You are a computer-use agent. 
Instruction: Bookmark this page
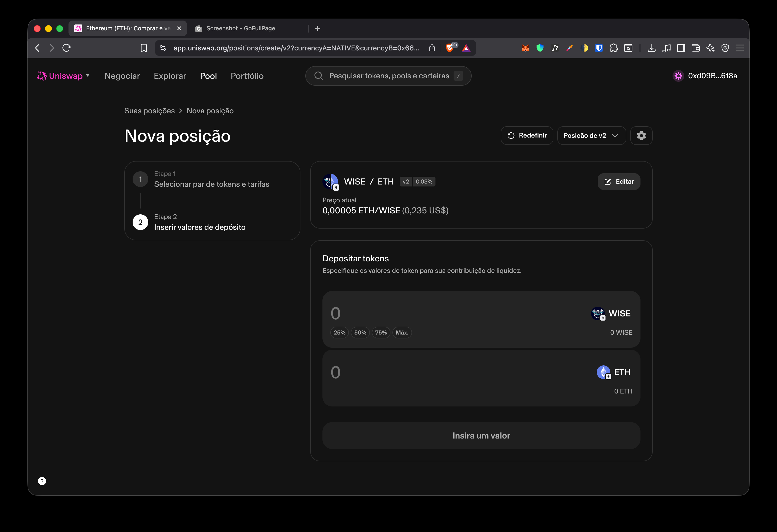(144, 48)
